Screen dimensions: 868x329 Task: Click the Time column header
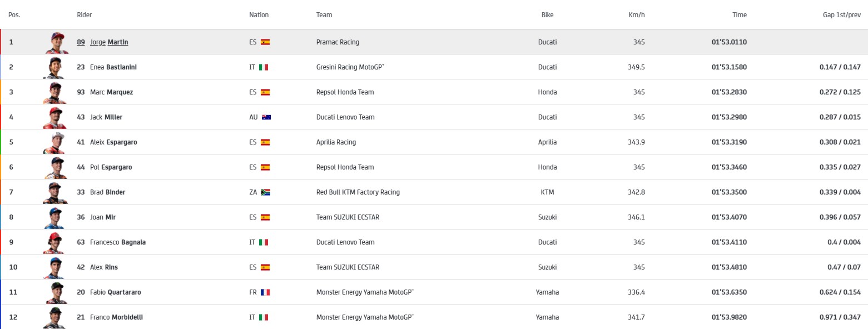point(739,15)
